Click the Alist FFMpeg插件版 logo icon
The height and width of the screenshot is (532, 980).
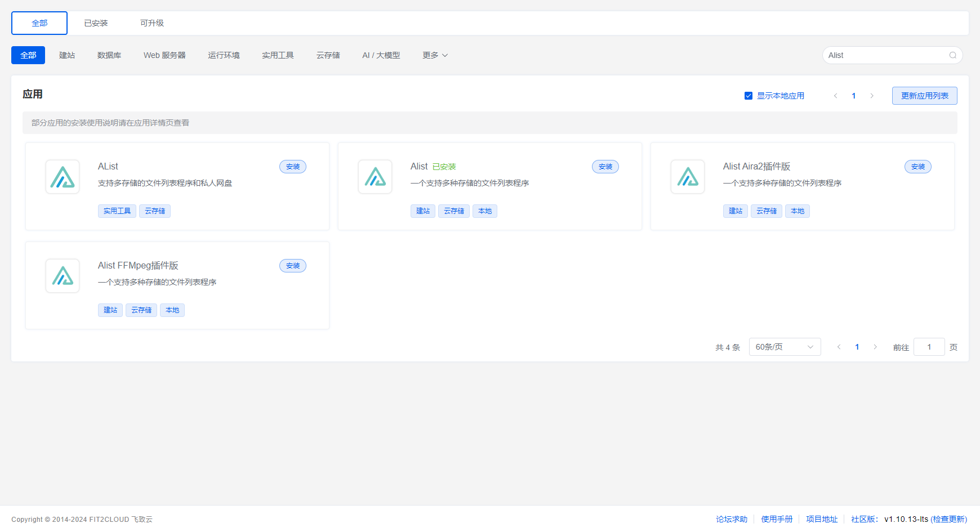(x=63, y=276)
